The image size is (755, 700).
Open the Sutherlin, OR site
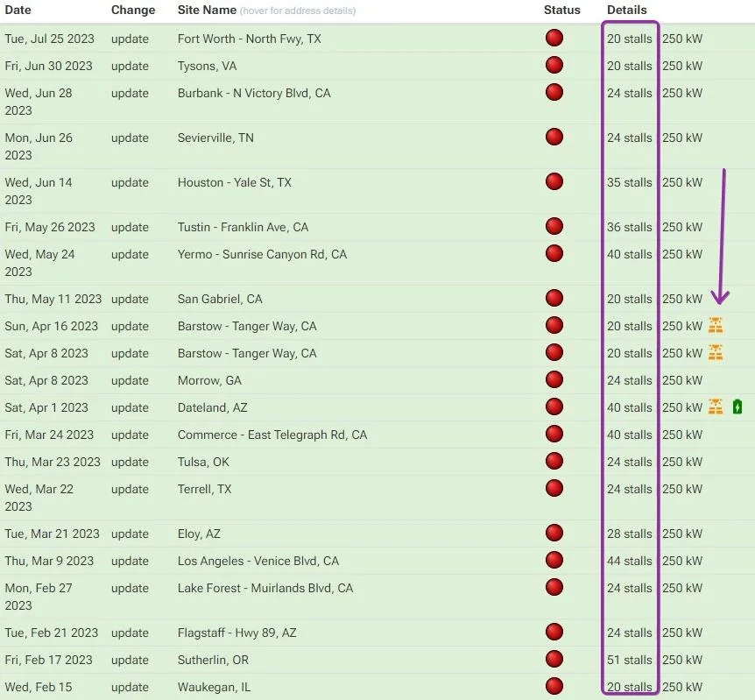click(213, 660)
